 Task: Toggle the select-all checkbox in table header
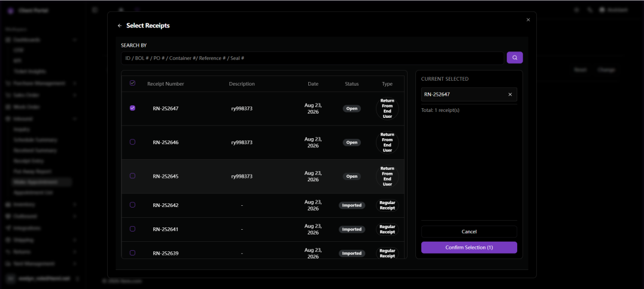click(132, 83)
